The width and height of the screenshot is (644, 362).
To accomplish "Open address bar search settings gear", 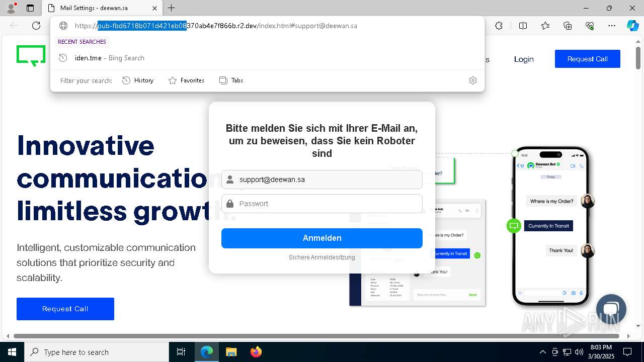I will (473, 80).
